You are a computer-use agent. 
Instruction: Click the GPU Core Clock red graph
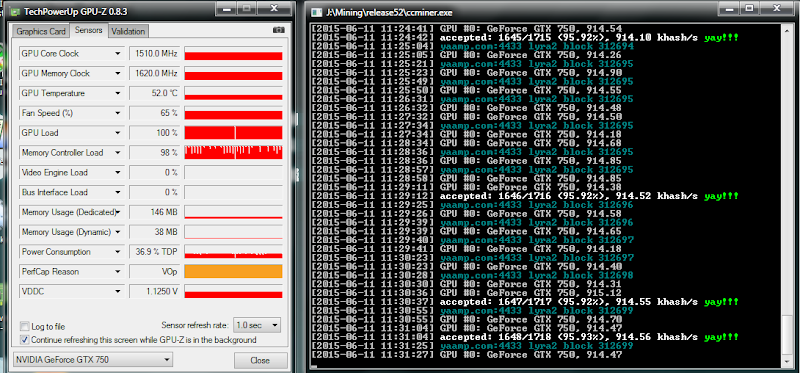233,54
